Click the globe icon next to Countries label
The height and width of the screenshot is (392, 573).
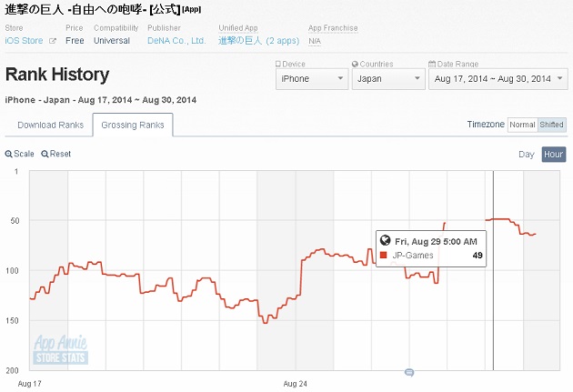tap(355, 64)
